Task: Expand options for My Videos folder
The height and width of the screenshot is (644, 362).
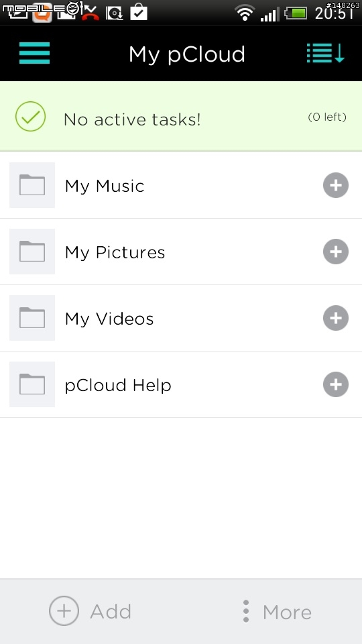Action: (x=336, y=318)
